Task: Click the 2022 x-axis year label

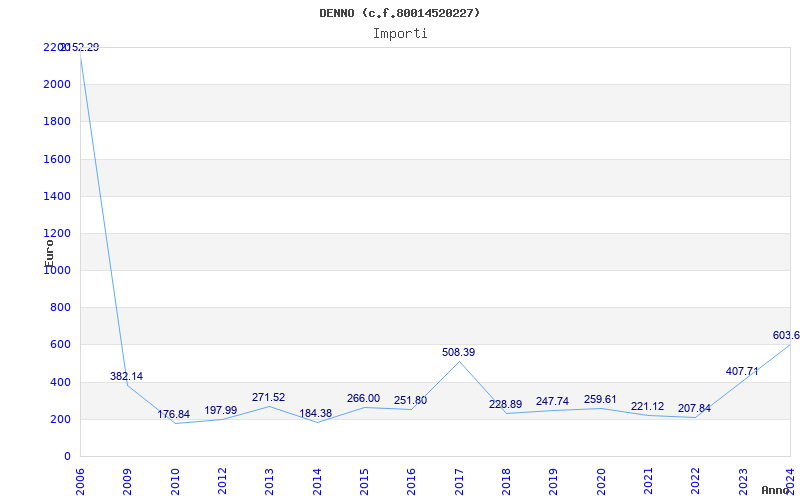Action: (696, 481)
